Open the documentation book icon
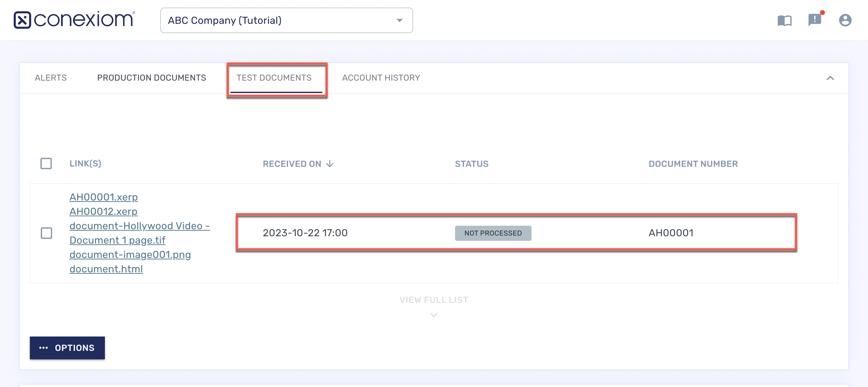 tap(784, 20)
